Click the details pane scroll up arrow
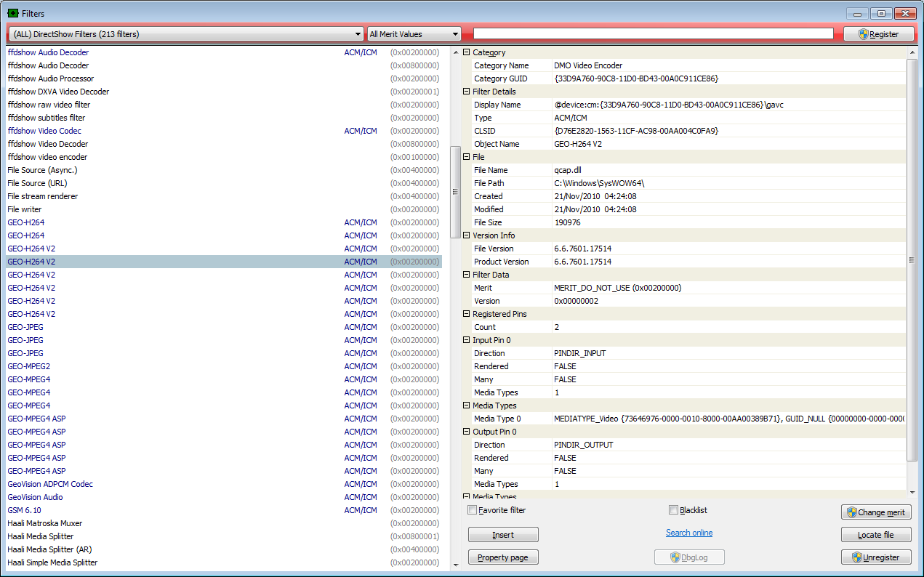This screenshot has height=577, width=924. [912, 52]
